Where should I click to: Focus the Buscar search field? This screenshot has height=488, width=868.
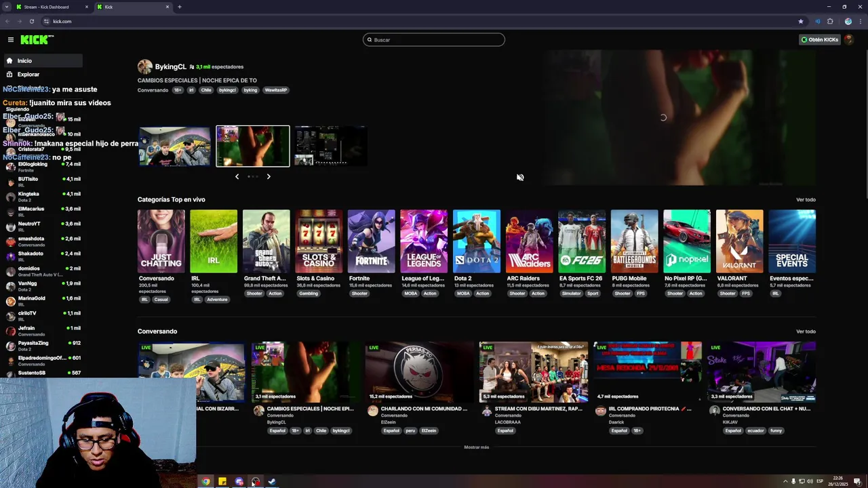[434, 40]
